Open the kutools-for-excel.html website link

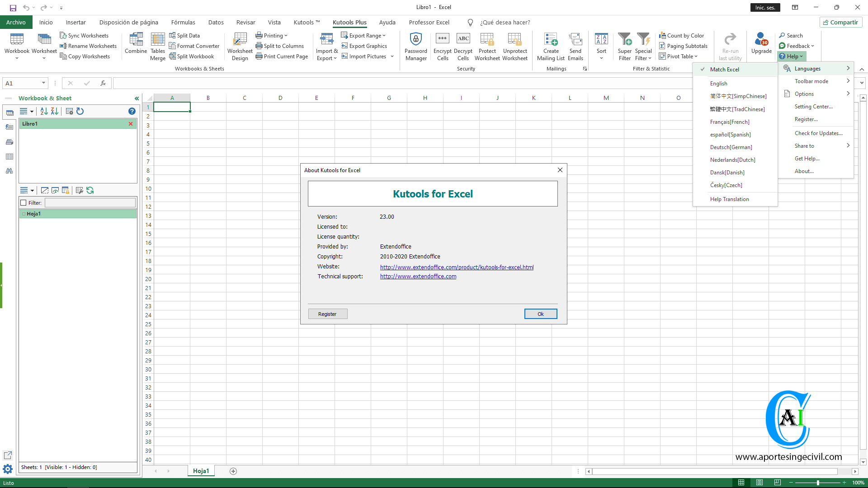tap(457, 267)
